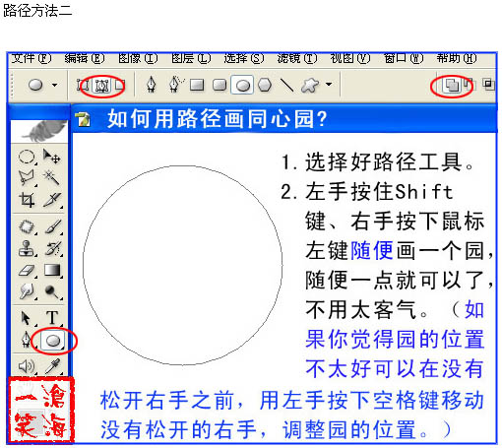
Task: Open the 文件(F) menu
Action: (x=31, y=58)
